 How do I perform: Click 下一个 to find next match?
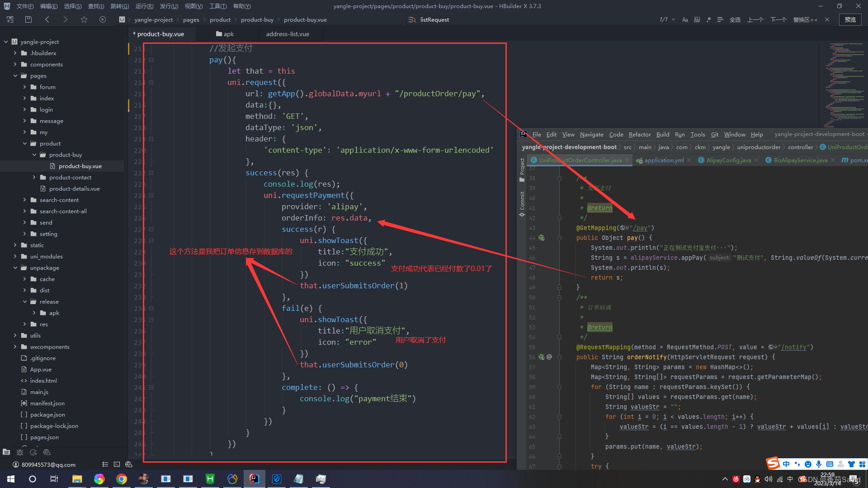coord(778,20)
